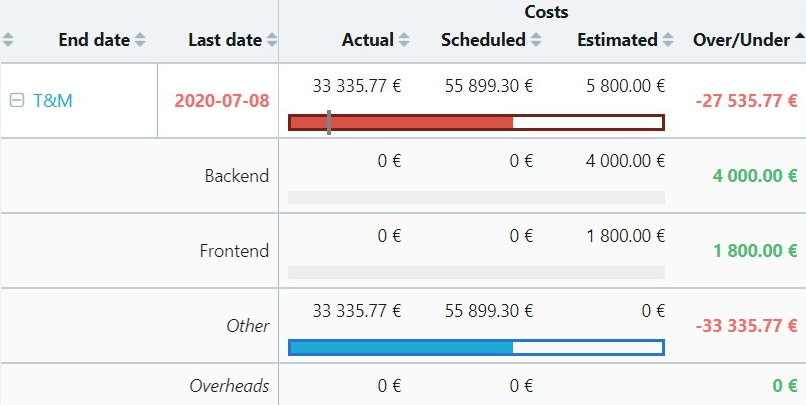This screenshot has height=405, width=806.
Task: Click the Frontend row label
Action: point(234,251)
